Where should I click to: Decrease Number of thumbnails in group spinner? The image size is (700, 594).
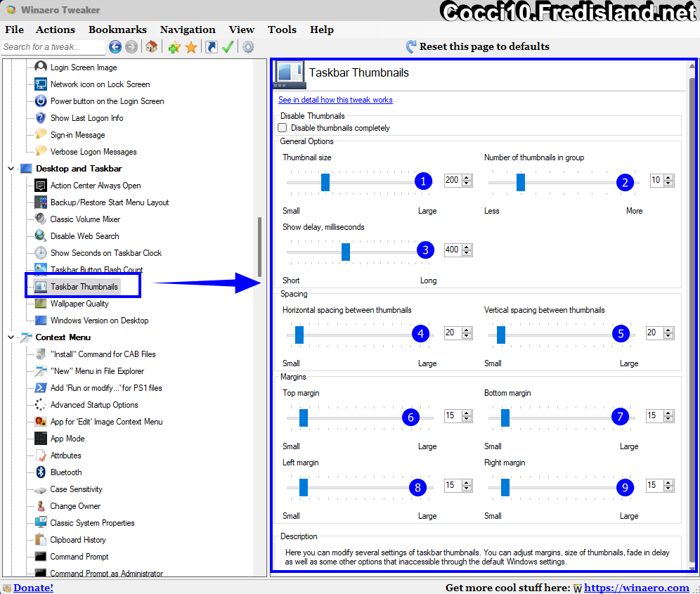(x=668, y=183)
